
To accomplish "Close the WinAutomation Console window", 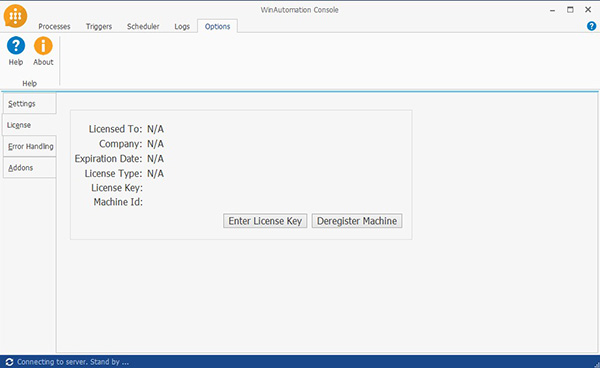I will tap(588, 10).
